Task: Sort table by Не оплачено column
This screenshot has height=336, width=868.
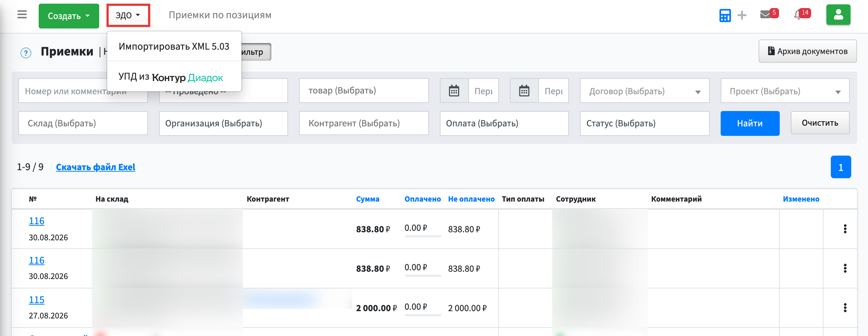Action: point(471,199)
